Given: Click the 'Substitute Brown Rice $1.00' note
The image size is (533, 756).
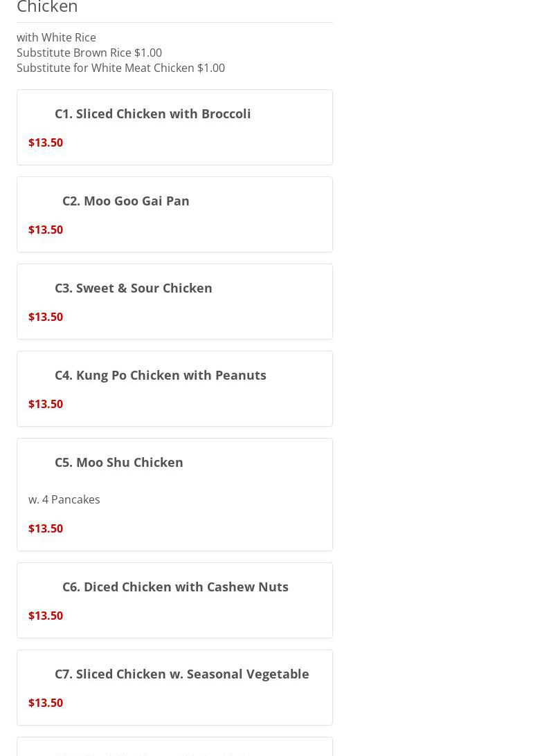Looking at the screenshot, I should (x=89, y=53).
